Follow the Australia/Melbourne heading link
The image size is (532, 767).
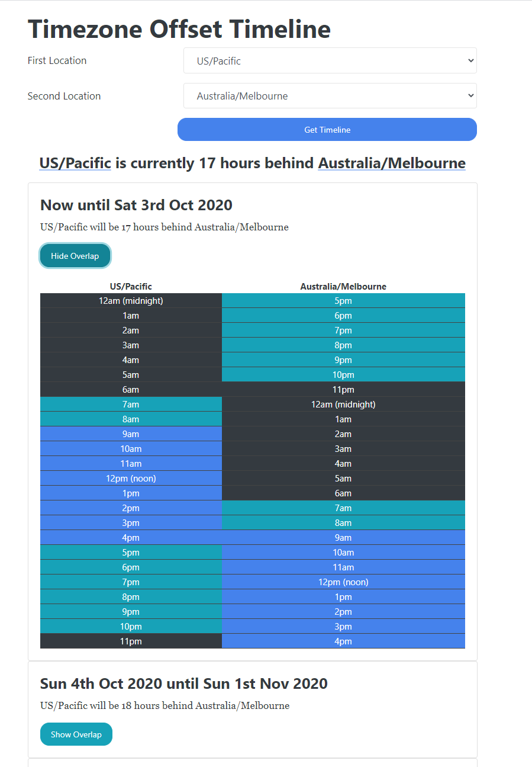pyautogui.click(x=392, y=163)
